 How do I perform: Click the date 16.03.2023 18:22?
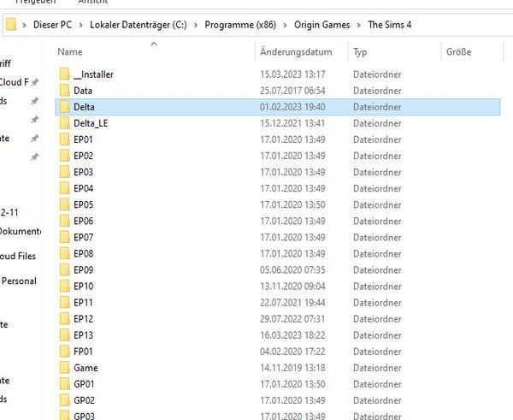click(x=292, y=335)
